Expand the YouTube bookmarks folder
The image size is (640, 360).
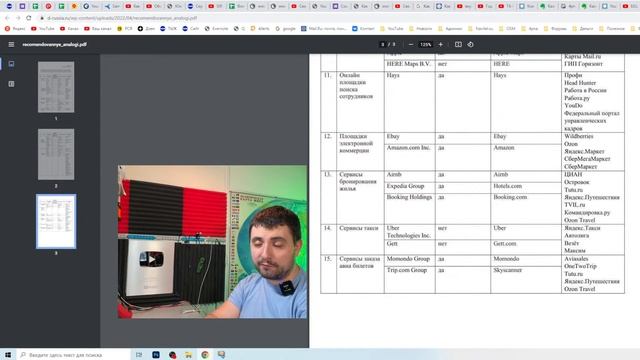[391, 29]
